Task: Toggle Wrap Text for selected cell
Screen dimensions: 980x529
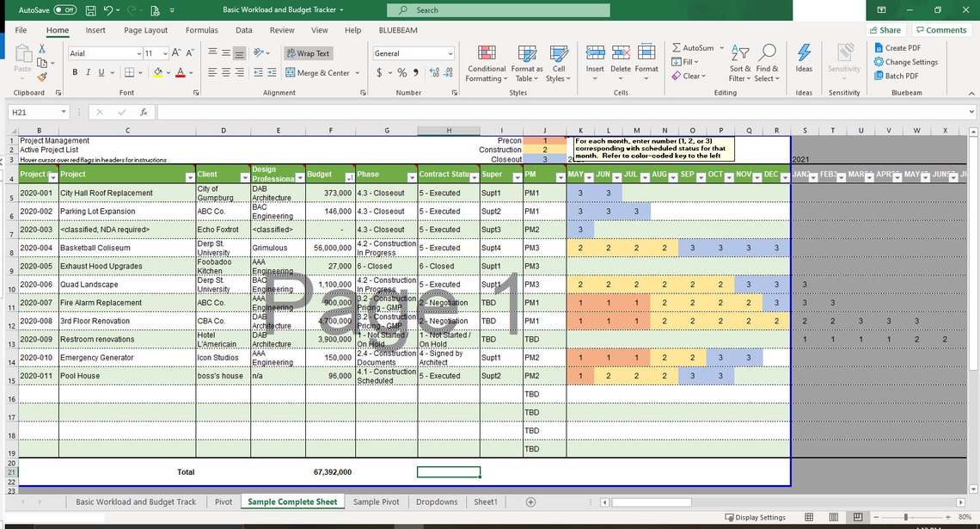Action: (x=308, y=52)
